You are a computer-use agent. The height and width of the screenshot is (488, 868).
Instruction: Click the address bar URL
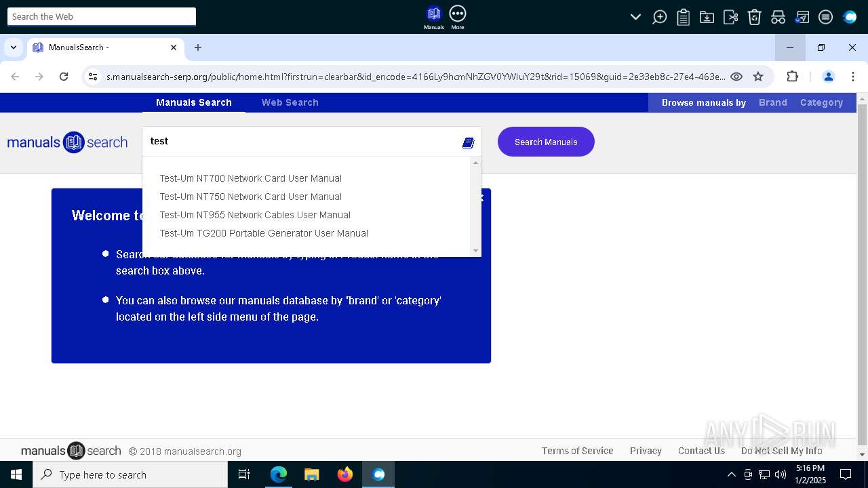415,77
